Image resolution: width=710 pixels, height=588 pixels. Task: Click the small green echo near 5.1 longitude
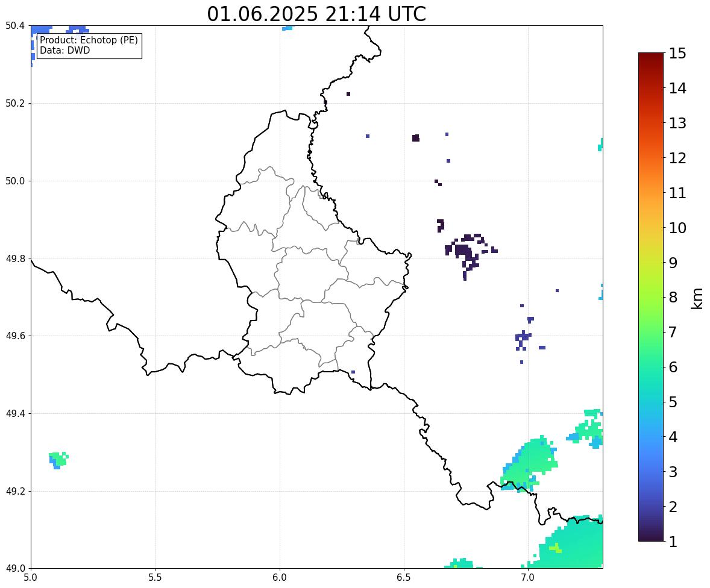pyautogui.click(x=58, y=460)
